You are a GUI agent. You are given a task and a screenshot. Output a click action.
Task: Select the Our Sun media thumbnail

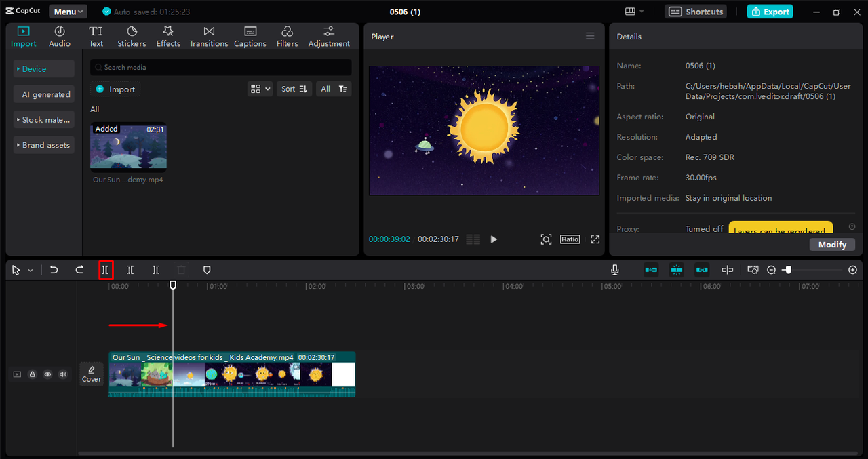pos(128,147)
